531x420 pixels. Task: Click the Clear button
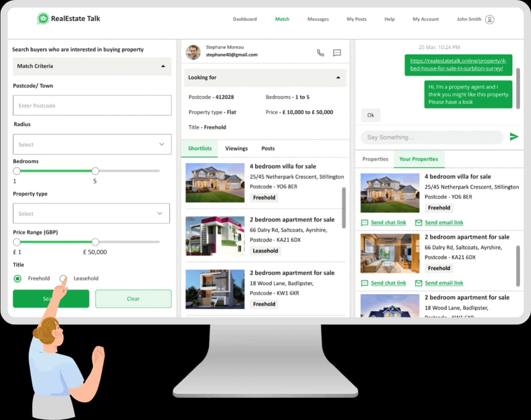coord(133,299)
